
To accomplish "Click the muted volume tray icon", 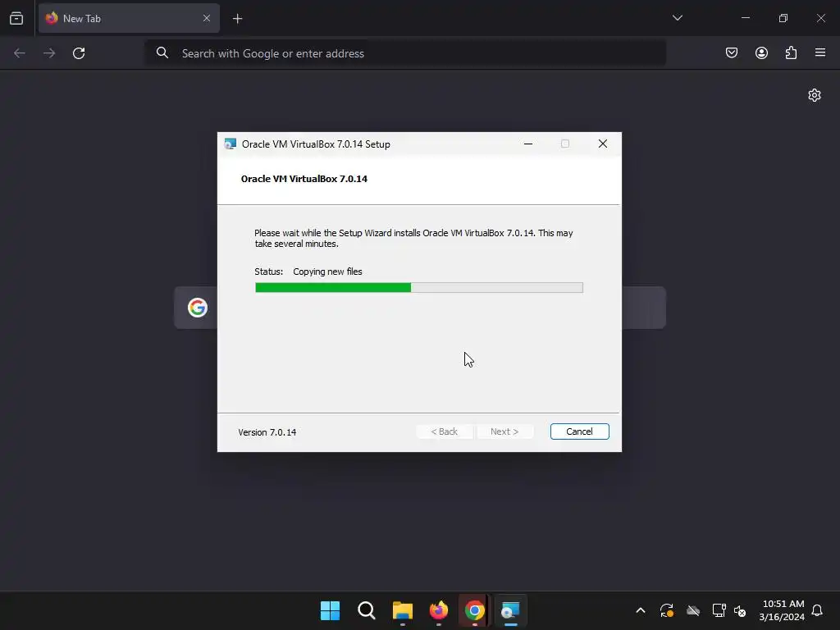I will (740, 610).
